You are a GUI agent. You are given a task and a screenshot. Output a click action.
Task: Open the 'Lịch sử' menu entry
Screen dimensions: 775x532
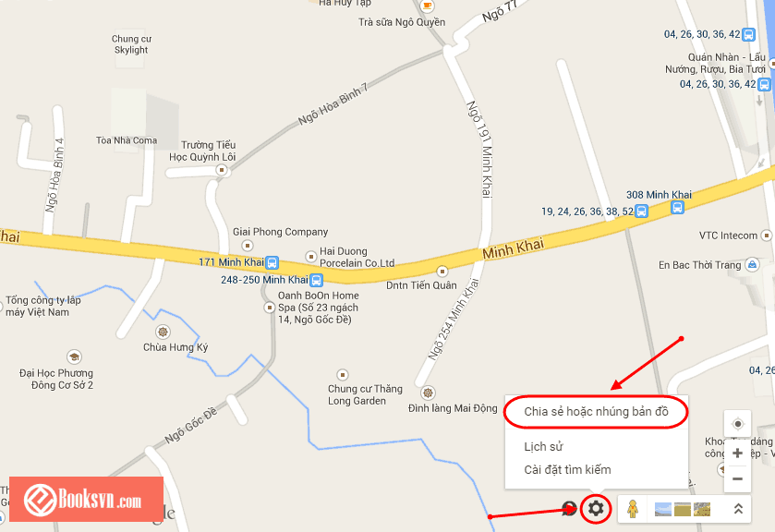[x=543, y=446]
